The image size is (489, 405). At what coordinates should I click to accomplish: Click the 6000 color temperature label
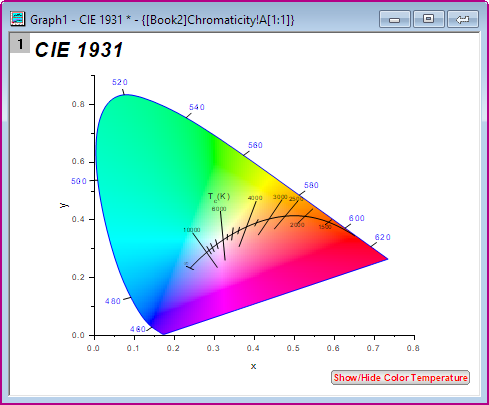219,209
